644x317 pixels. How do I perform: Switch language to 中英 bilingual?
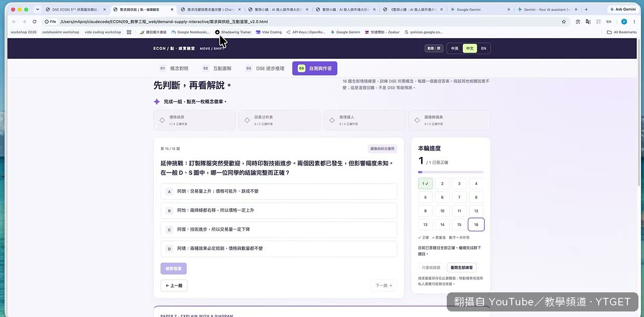click(454, 48)
